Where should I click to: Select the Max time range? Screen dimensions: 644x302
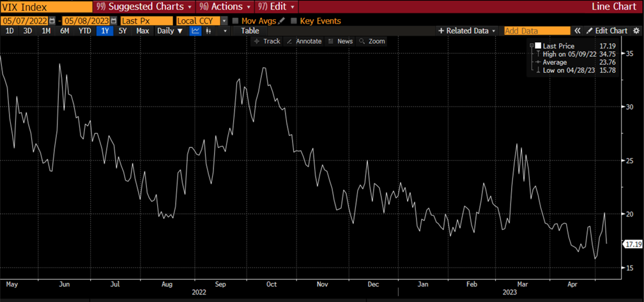142,31
